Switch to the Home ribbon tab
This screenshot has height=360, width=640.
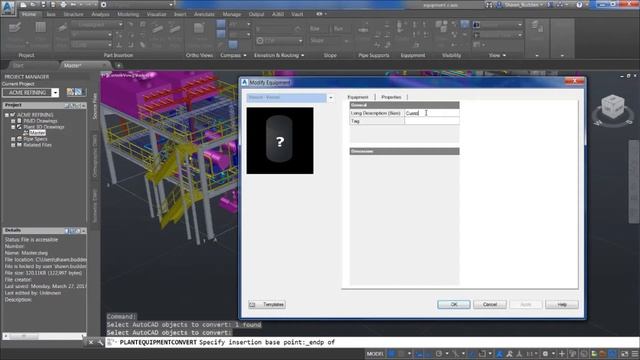point(29,14)
